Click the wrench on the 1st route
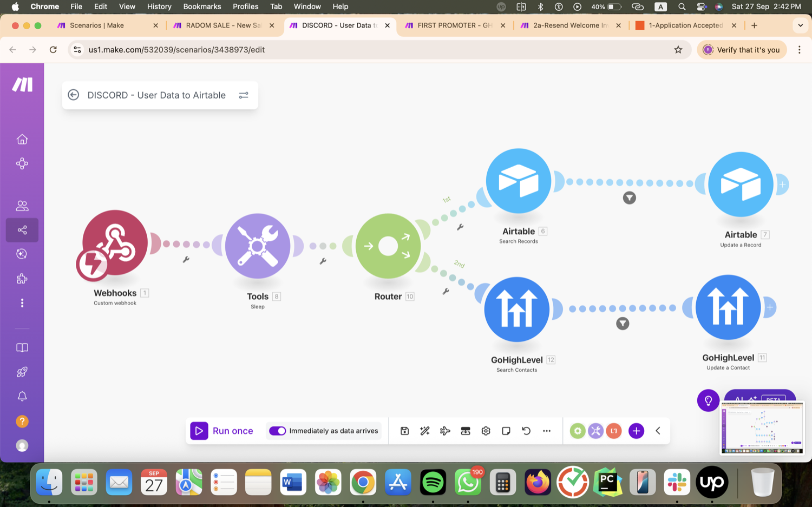The height and width of the screenshot is (507, 812). pyautogui.click(x=460, y=227)
